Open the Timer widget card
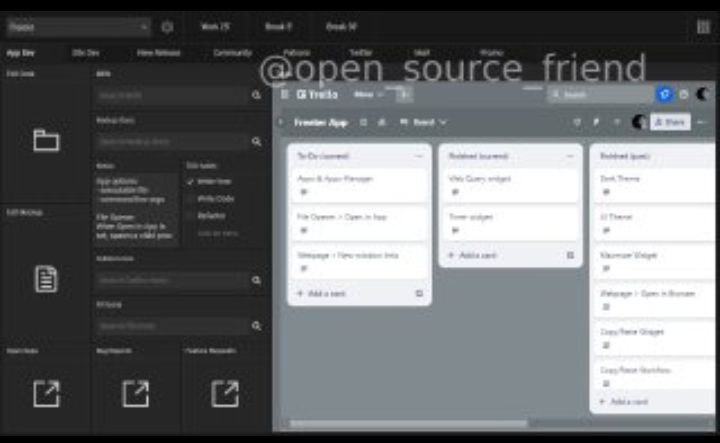720x443 pixels. coord(511,223)
